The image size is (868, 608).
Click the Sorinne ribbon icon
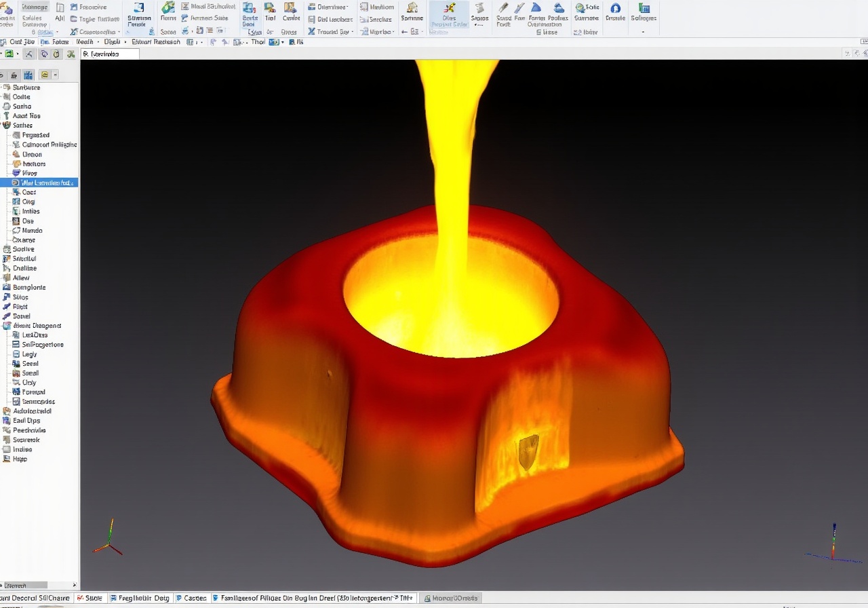click(x=412, y=9)
